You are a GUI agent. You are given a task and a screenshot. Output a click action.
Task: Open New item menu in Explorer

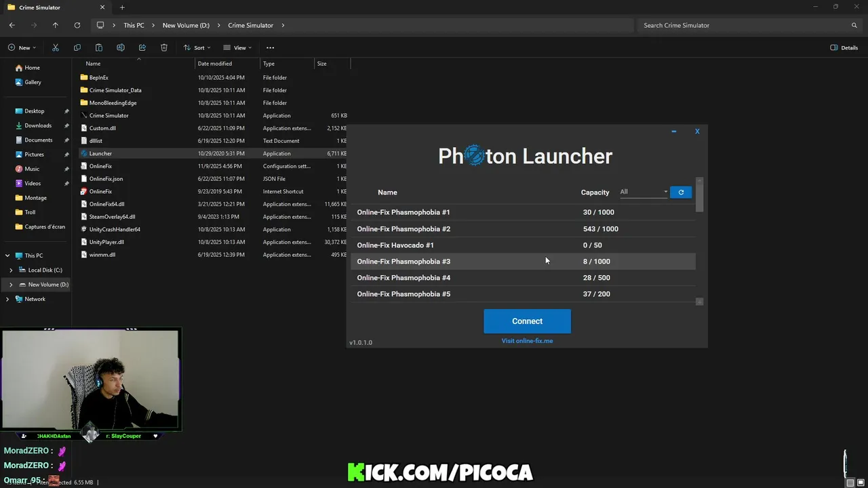pos(22,47)
